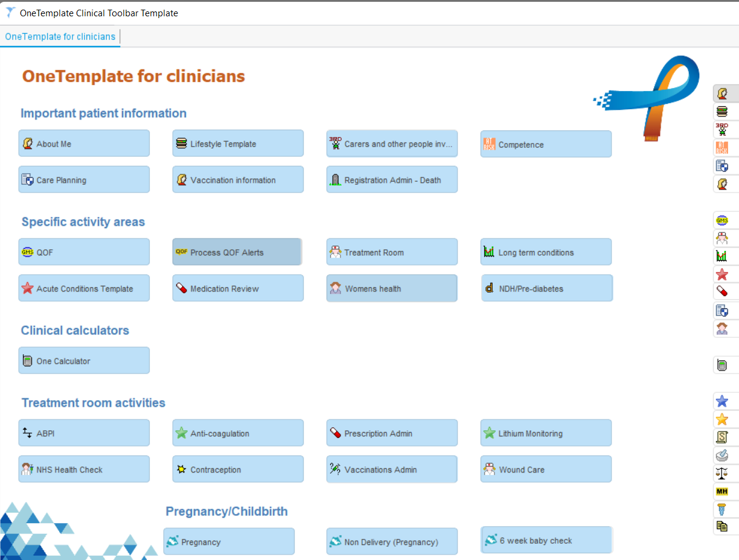The height and width of the screenshot is (560, 739).
Task: Click the Medication Review button
Action: (x=238, y=288)
